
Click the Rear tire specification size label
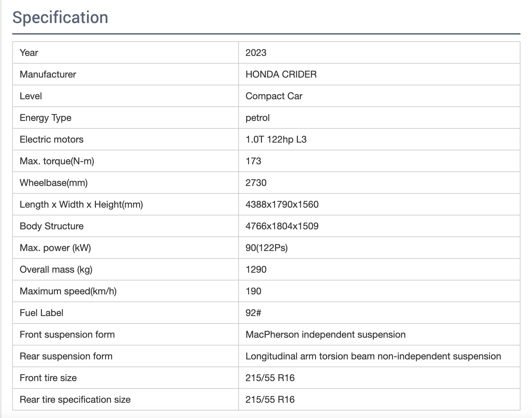[x=75, y=400]
